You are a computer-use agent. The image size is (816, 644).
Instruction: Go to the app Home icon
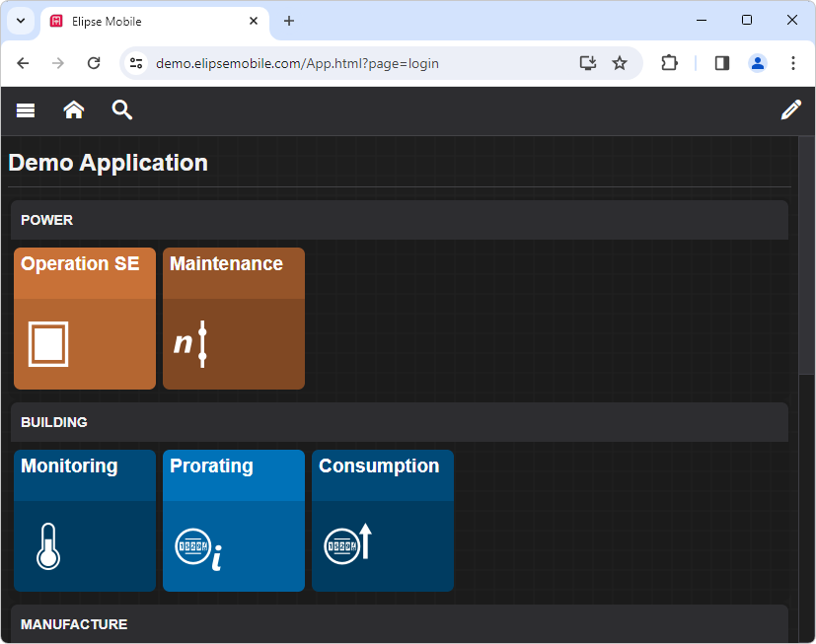click(74, 110)
